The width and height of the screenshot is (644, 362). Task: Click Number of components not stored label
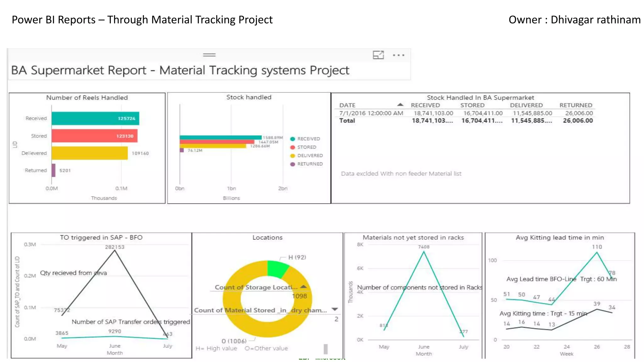pyautogui.click(x=419, y=288)
